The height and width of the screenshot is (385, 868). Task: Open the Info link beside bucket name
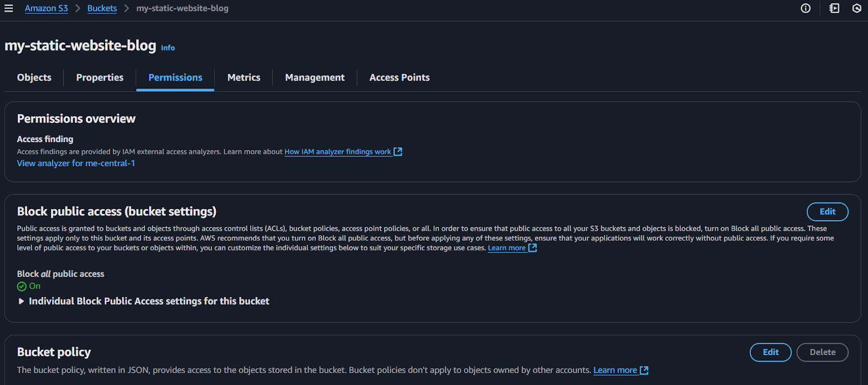pyautogui.click(x=168, y=48)
